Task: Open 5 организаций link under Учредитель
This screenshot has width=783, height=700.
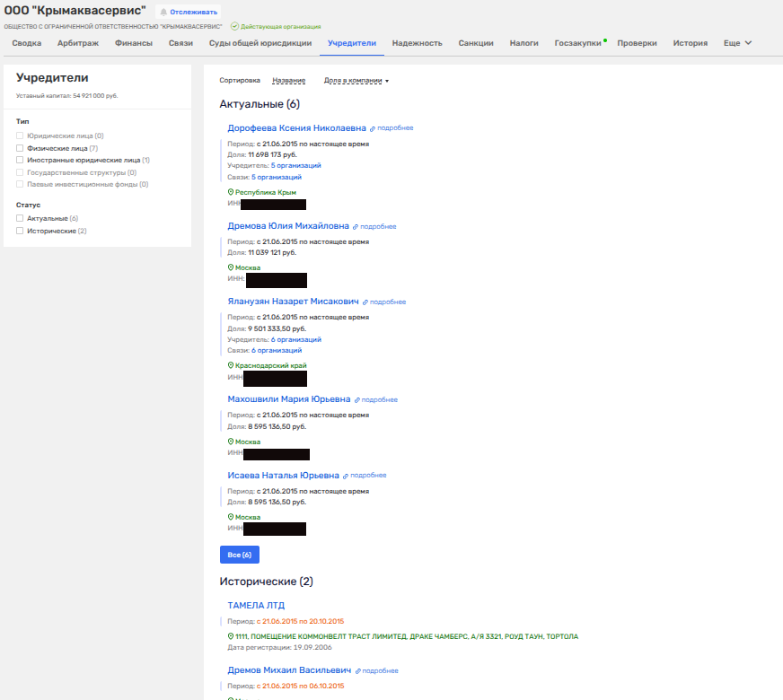Action: (x=295, y=166)
